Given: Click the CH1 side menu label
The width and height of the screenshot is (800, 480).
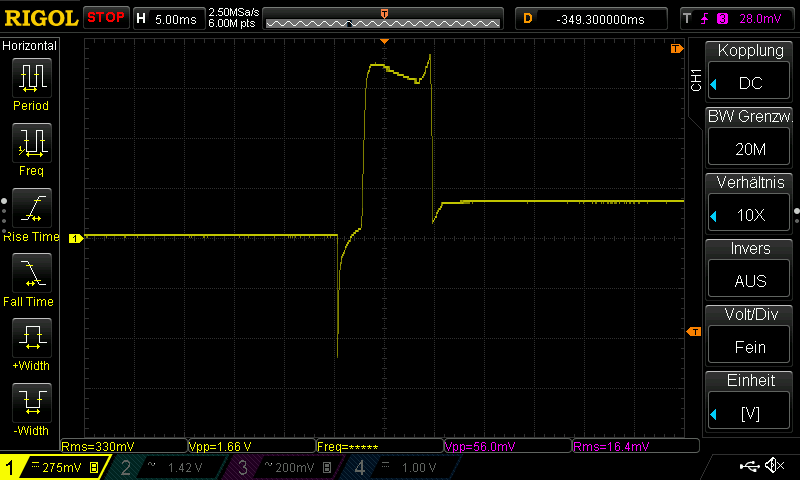Looking at the screenshot, I should [696, 81].
